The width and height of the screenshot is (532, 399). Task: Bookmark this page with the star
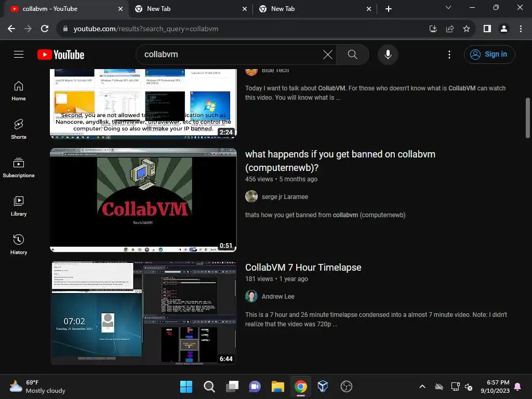pyautogui.click(x=466, y=29)
